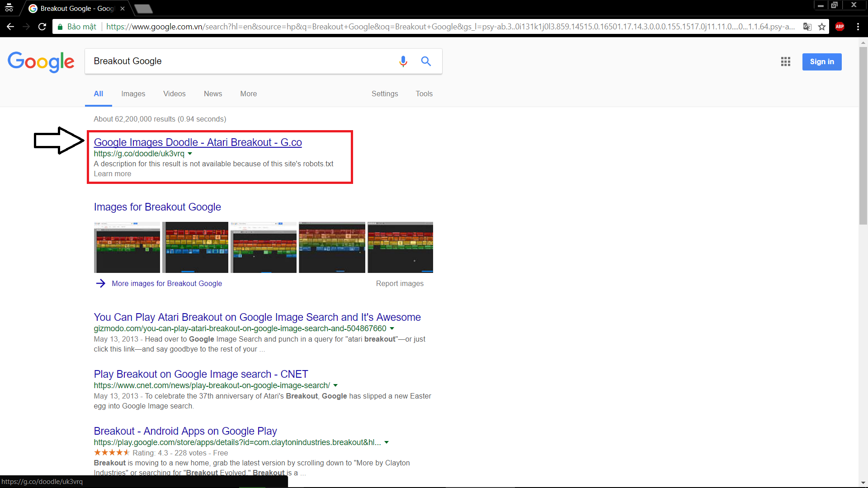Go back with the back arrow
This screenshot has width=868, height=488.
click(x=10, y=27)
